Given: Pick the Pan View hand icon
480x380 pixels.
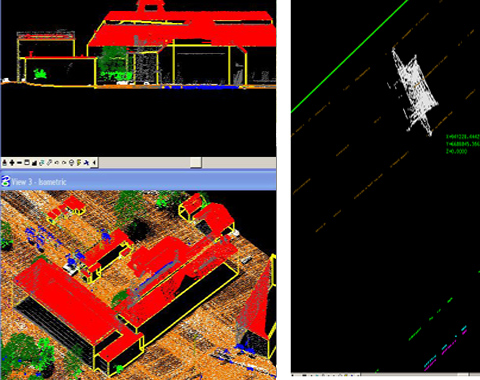Looking at the screenshot, I should 49,163.
